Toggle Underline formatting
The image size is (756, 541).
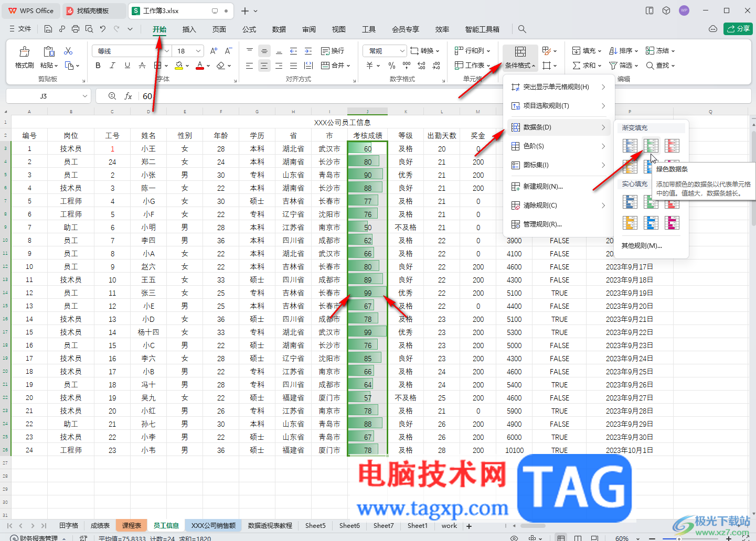(127, 66)
